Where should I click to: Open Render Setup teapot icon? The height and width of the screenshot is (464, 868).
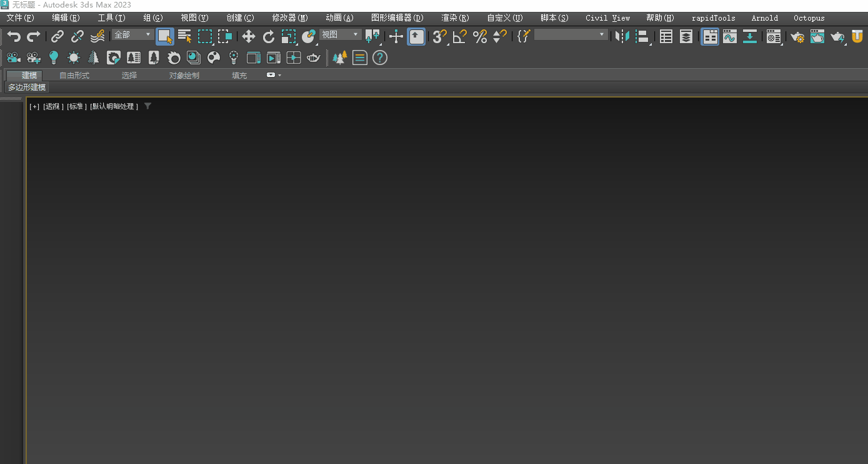click(797, 37)
